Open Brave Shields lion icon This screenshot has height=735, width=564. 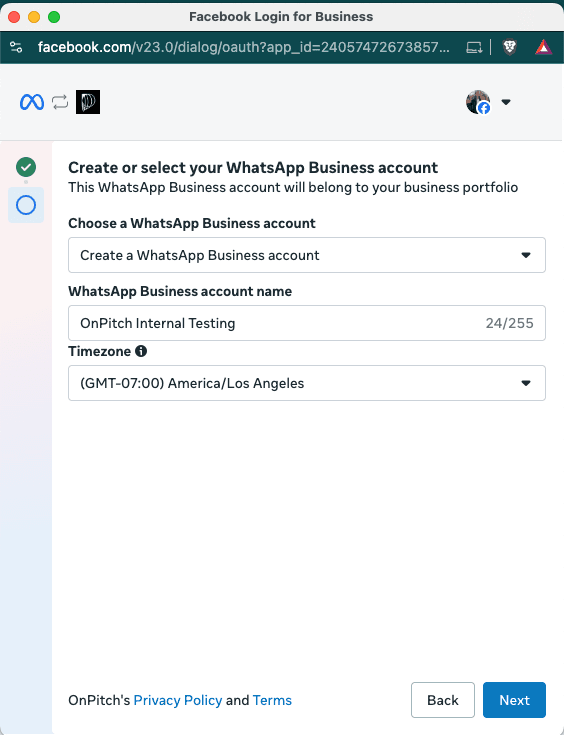pos(509,47)
